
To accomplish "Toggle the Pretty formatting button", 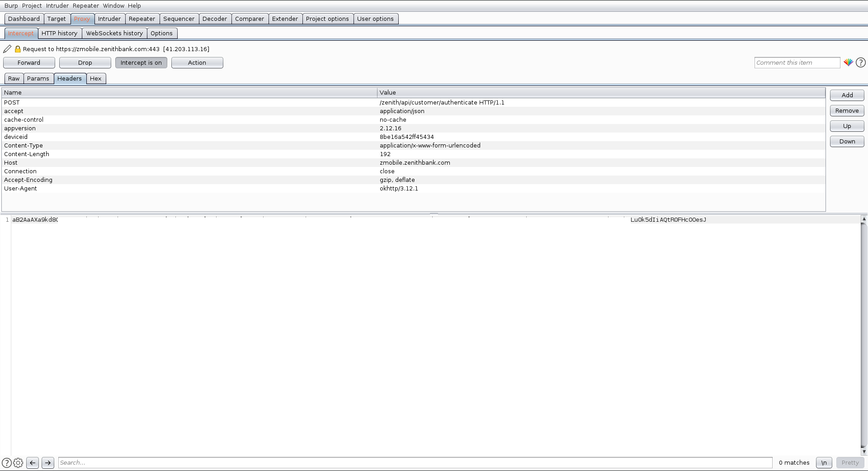I will click(850, 462).
